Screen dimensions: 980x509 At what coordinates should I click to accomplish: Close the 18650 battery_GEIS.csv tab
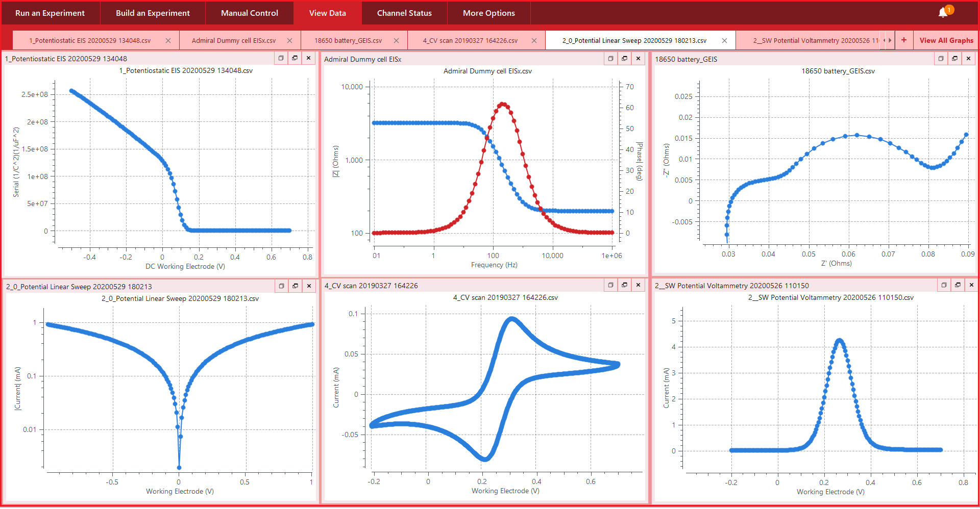tap(396, 41)
